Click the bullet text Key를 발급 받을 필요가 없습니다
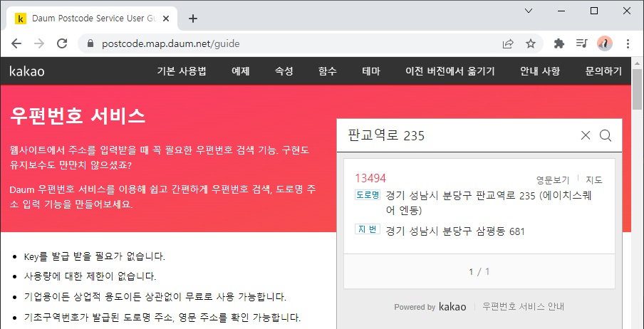This screenshot has height=329, width=644. [95, 257]
